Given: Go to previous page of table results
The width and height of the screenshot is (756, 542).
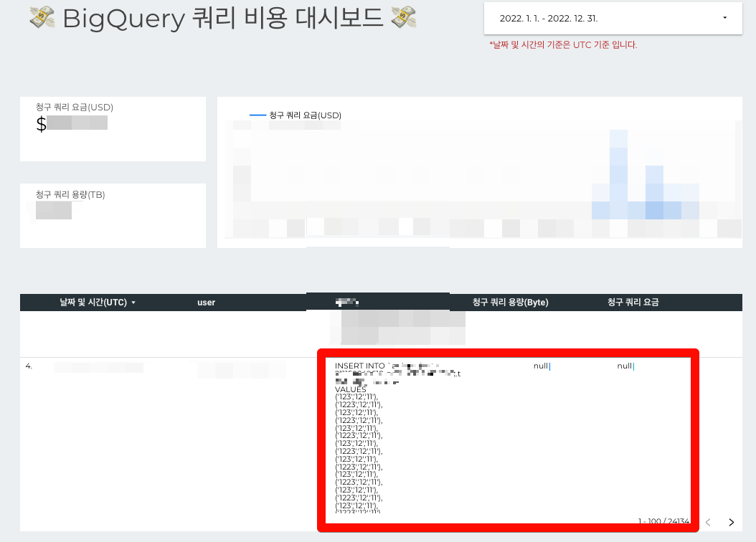Looking at the screenshot, I should pos(708,522).
